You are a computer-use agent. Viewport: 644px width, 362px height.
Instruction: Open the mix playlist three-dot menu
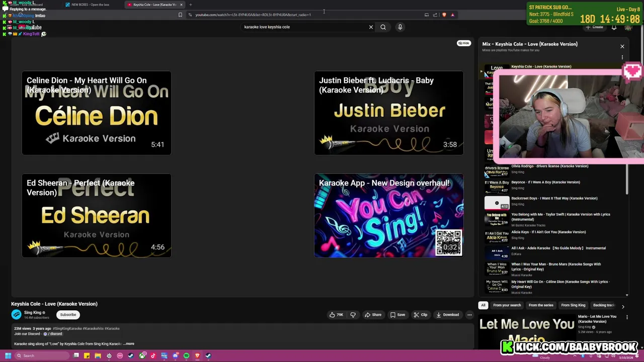click(x=622, y=57)
